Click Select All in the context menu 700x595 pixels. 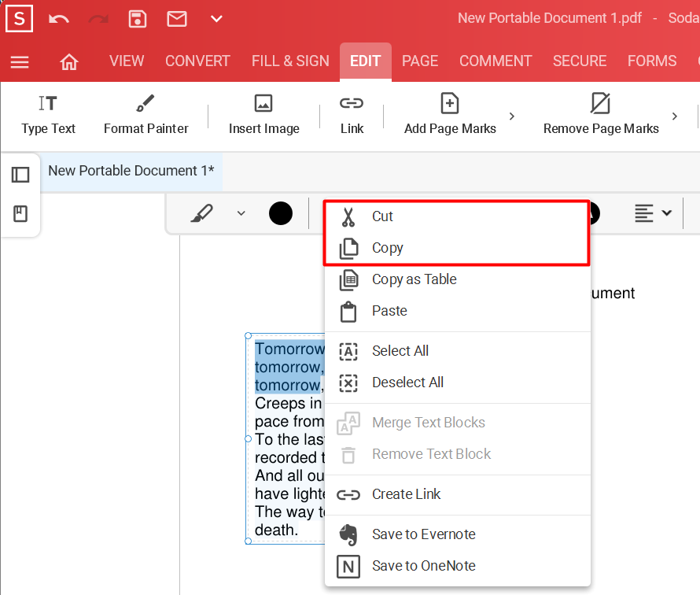[x=457, y=351]
